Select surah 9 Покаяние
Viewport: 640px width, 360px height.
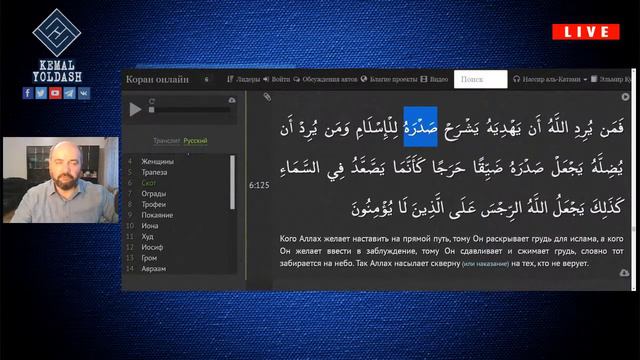tap(157, 215)
